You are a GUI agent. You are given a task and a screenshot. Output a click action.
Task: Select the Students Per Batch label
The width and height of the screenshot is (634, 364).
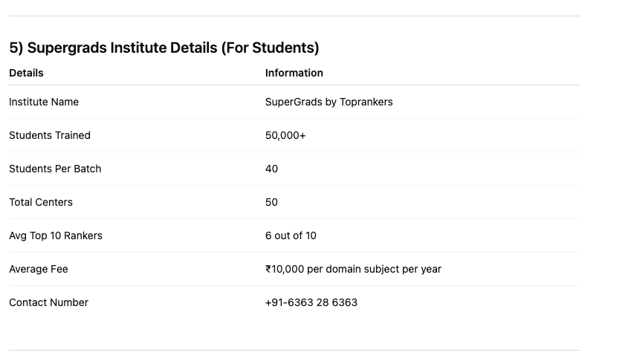[x=55, y=169]
